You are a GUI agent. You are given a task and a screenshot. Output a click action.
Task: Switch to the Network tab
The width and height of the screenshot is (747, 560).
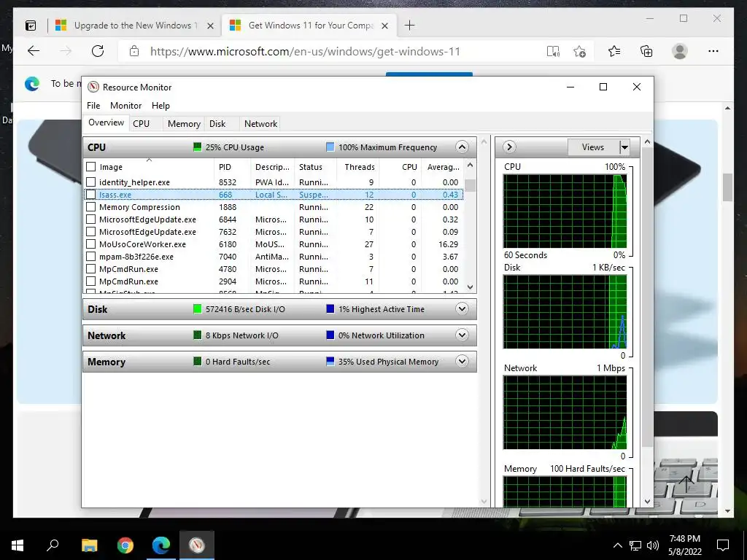tap(260, 124)
